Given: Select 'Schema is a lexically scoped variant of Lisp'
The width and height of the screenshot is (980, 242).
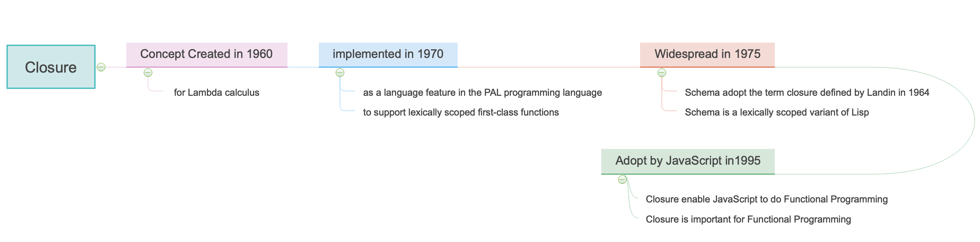Looking at the screenshot, I should (777, 112).
